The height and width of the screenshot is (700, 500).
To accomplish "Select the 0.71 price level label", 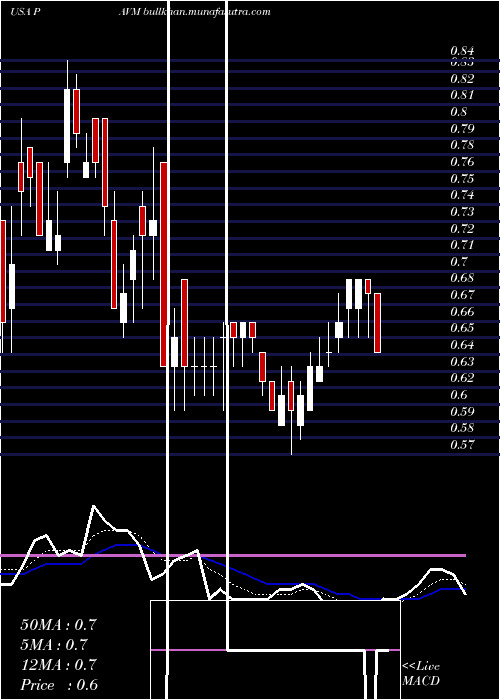I will (462, 245).
